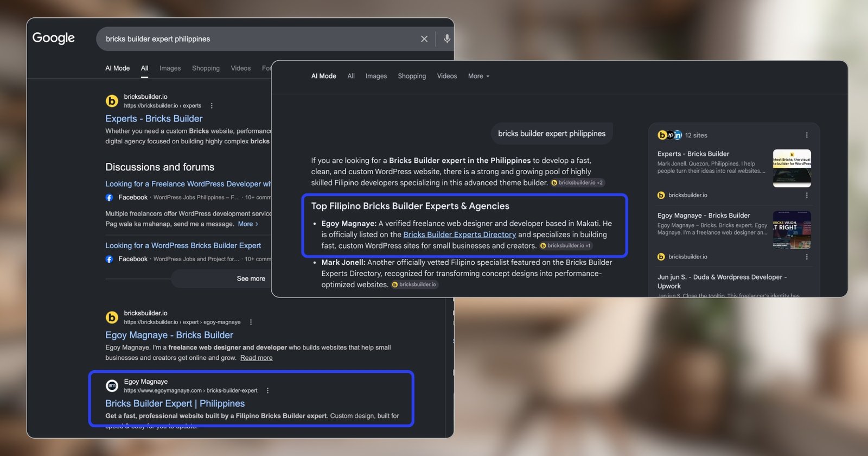Open three-dot menu next to egoy-magnaye breadcrumb
Screen dimensions: 868x456
click(x=251, y=322)
